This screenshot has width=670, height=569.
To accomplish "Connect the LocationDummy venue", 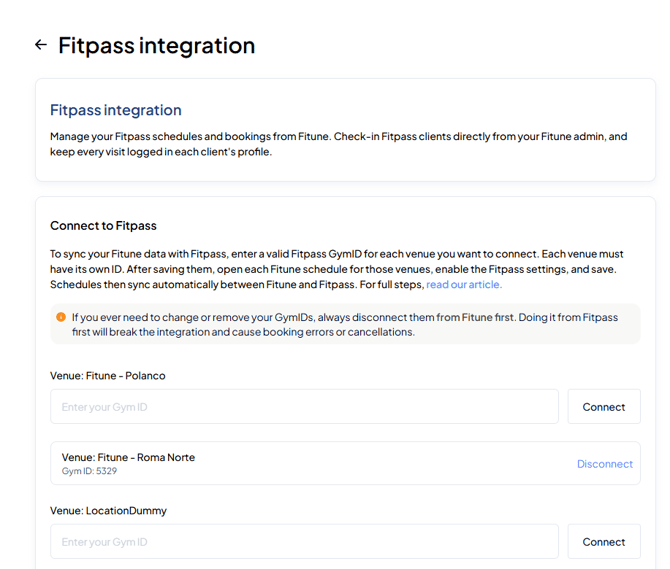I will tap(604, 542).
